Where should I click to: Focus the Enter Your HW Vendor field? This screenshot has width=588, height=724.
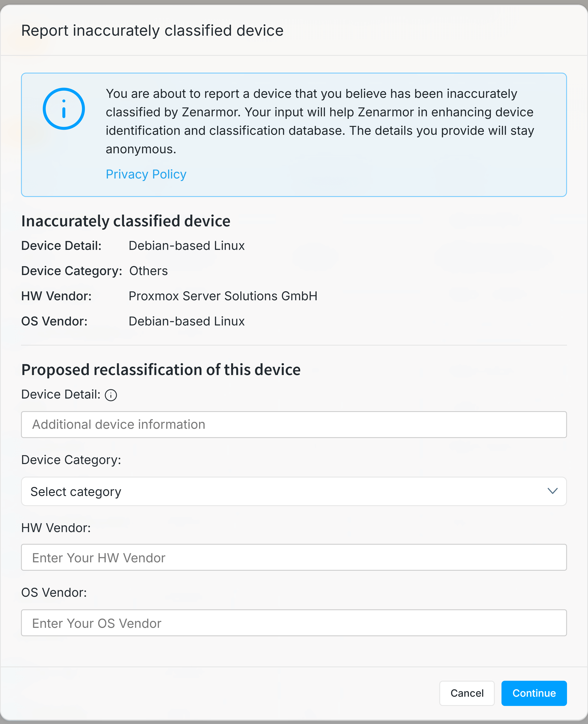(x=294, y=557)
